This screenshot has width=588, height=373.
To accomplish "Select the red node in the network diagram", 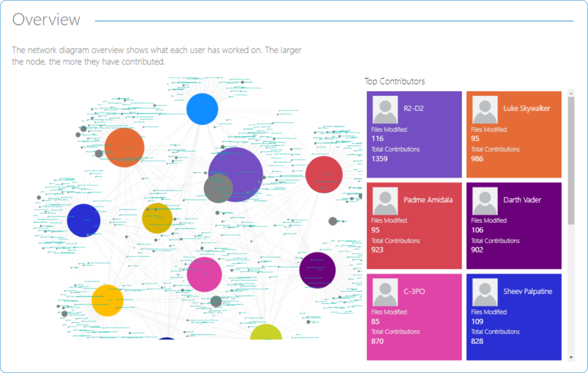I will pyautogui.click(x=324, y=174).
